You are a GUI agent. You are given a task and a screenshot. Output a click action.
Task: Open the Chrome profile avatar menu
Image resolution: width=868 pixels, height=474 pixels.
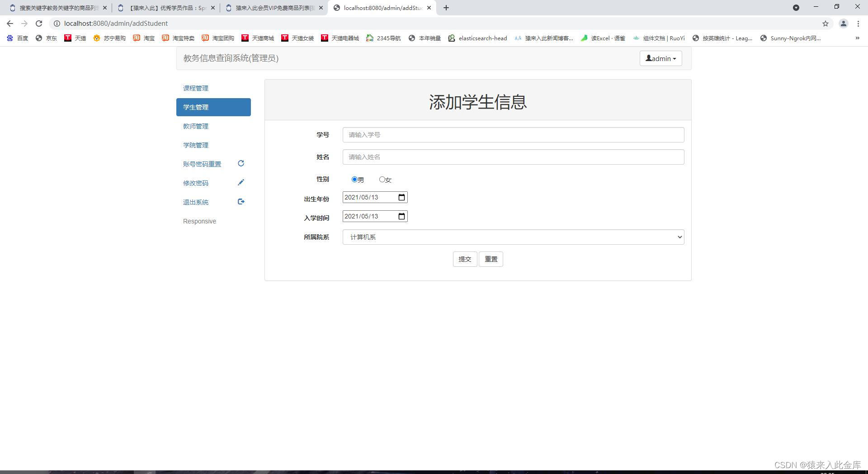coord(843,24)
